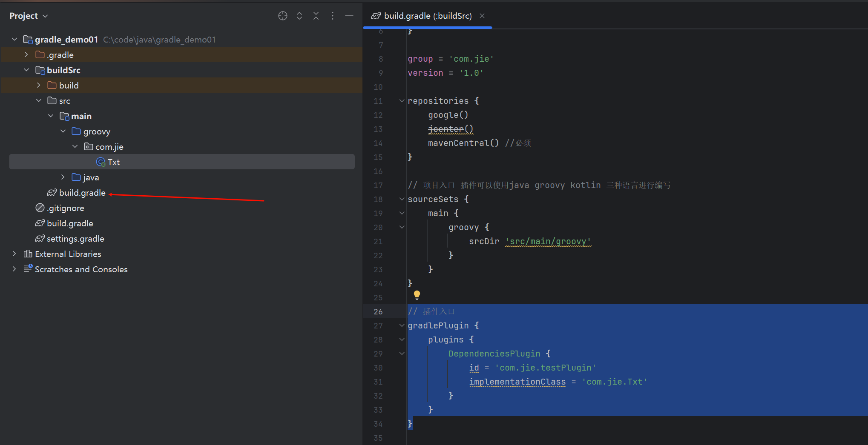Click the Collapse All icon in Project panel

pyautogui.click(x=316, y=16)
